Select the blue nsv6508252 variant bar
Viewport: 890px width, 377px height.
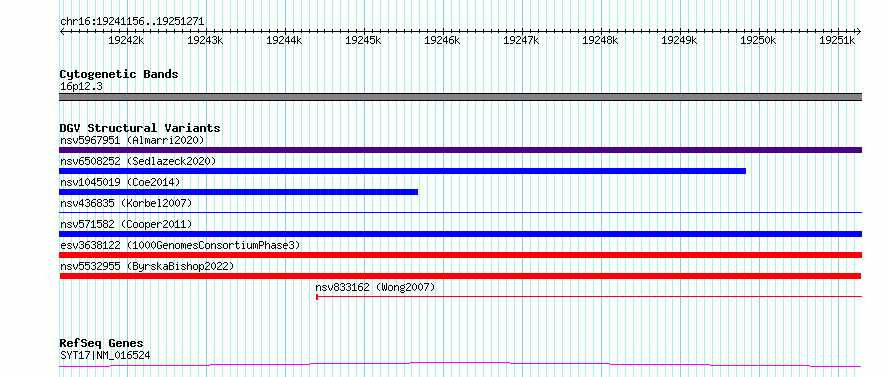pyautogui.click(x=402, y=171)
